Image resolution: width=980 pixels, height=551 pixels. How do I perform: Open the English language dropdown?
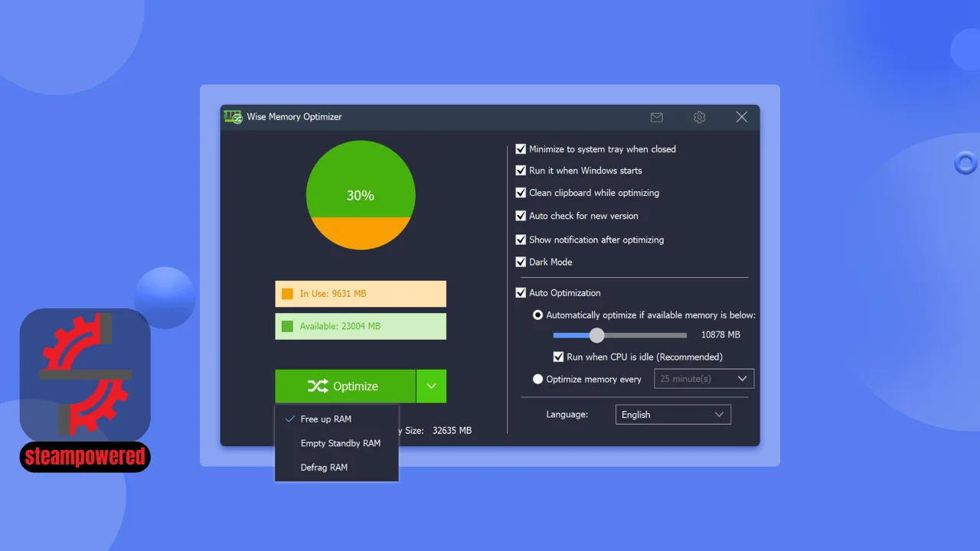click(x=673, y=415)
